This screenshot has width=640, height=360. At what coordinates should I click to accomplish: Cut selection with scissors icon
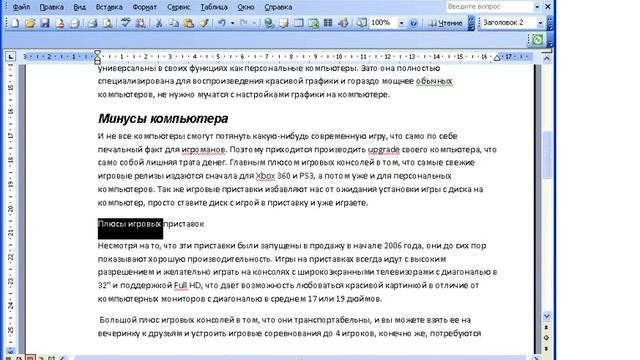tap(159, 23)
